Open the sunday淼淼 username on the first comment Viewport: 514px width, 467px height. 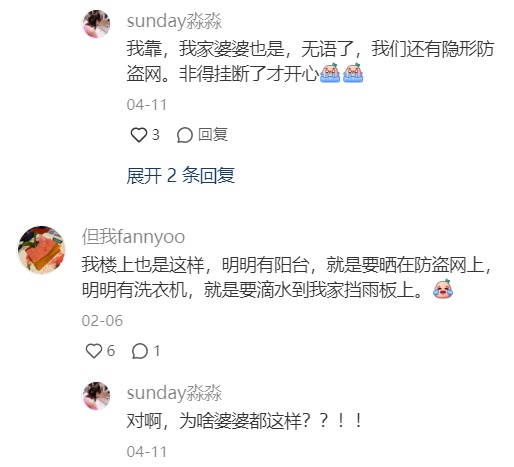(x=174, y=21)
